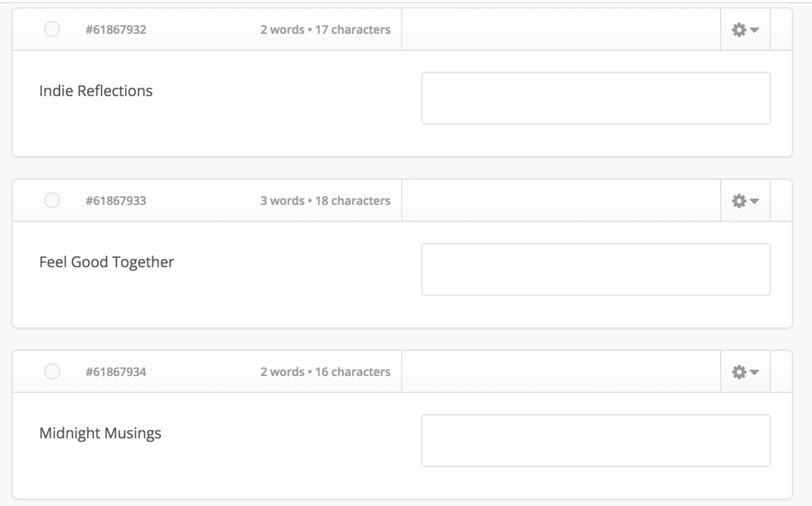Click the "3 words • 18 characters" count
Viewport: 812px width, 506px height.
point(325,201)
